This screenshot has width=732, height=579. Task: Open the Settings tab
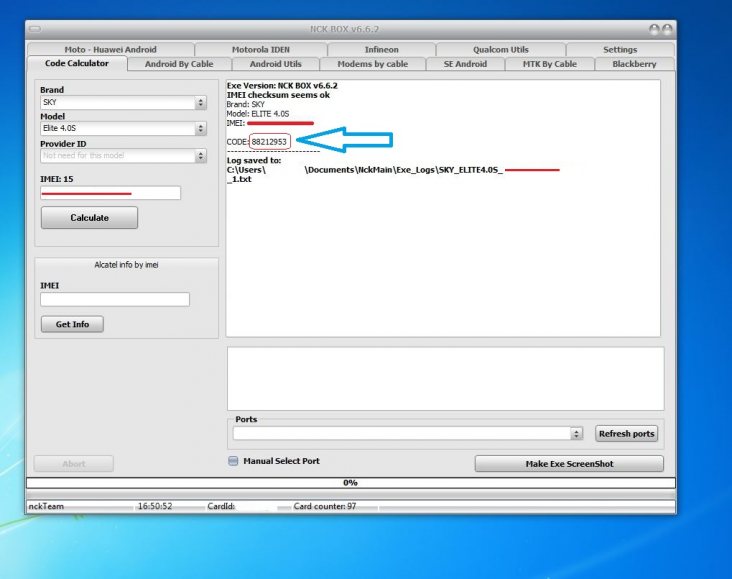(620, 49)
